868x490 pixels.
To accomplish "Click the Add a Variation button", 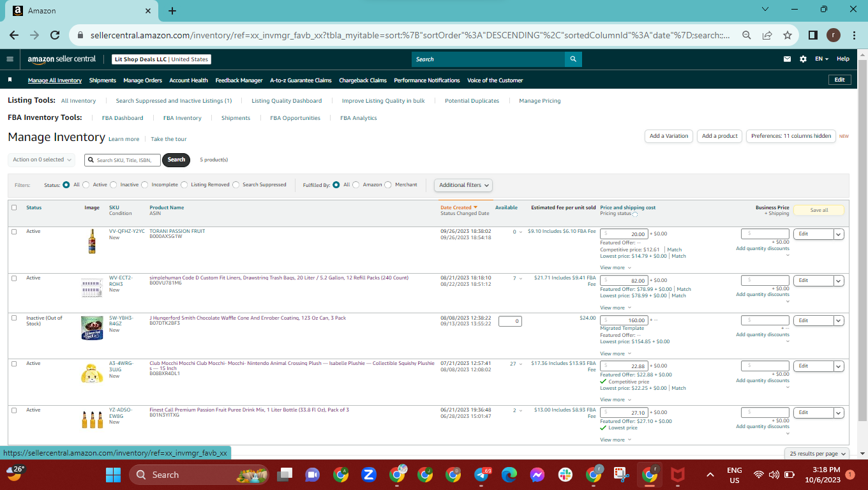I will tap(669, 136).
